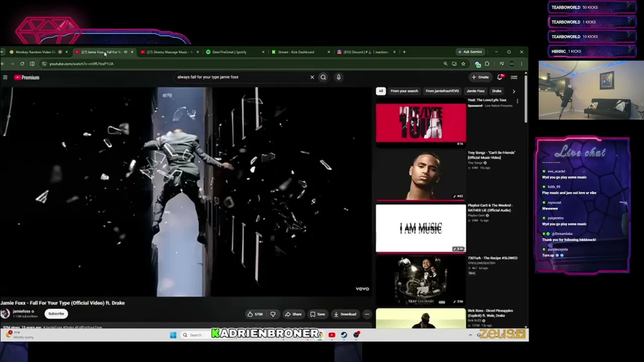Select the All filter chip
This screenshot has height=362, width=644.
tap(381, 91)
